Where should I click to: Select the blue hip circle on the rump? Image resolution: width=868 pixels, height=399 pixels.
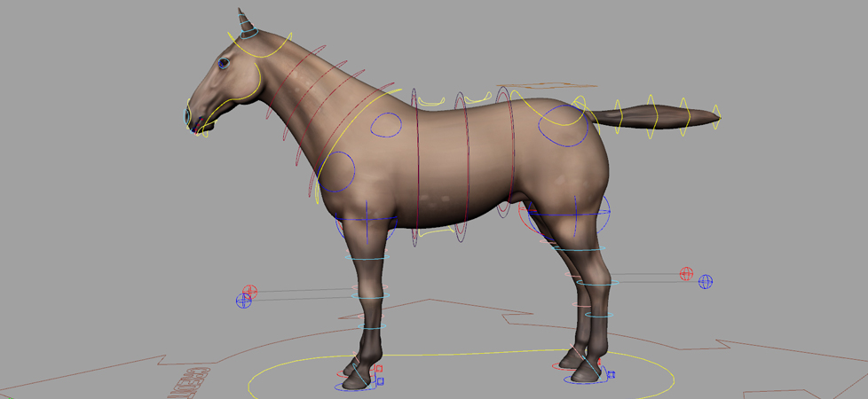[x=562, y=126]
